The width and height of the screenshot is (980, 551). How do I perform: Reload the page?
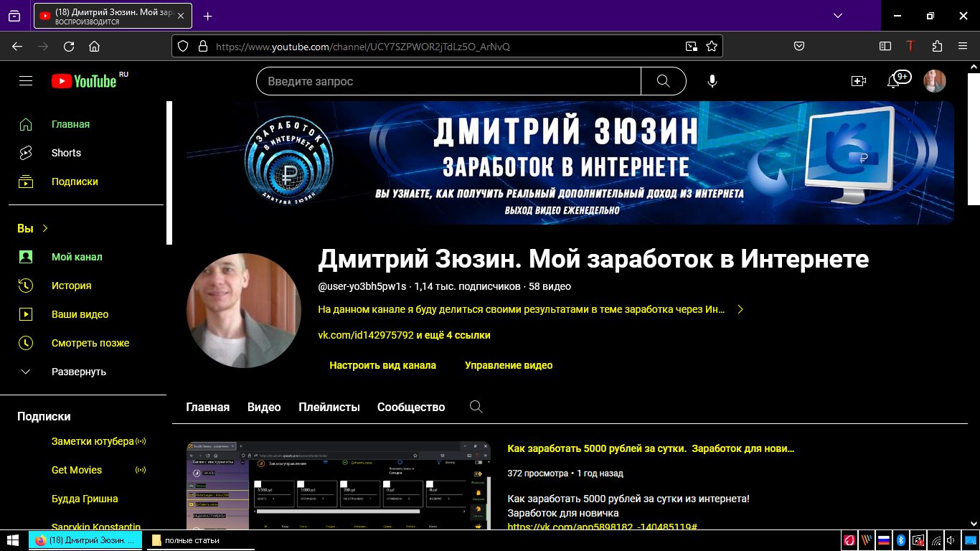(x=69, y=46)
